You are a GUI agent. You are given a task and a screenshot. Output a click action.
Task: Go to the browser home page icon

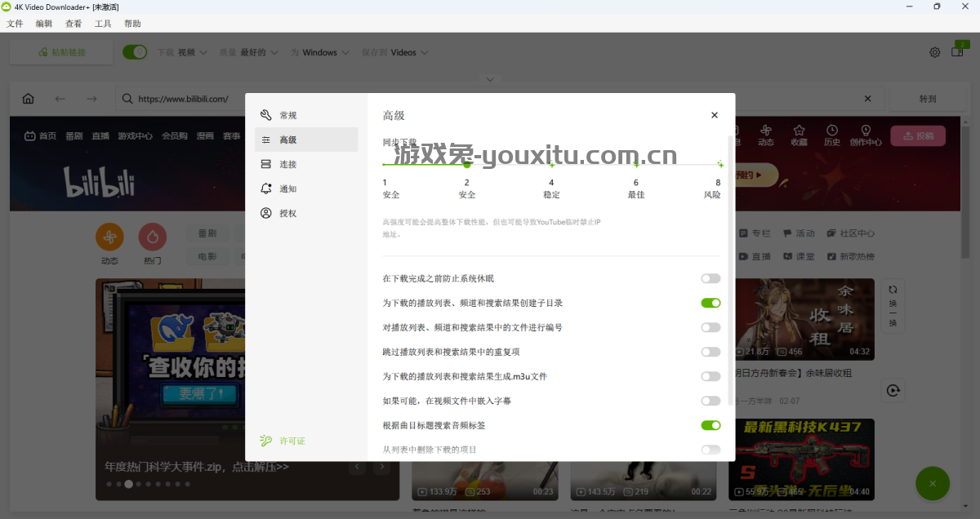click(29, 99)
